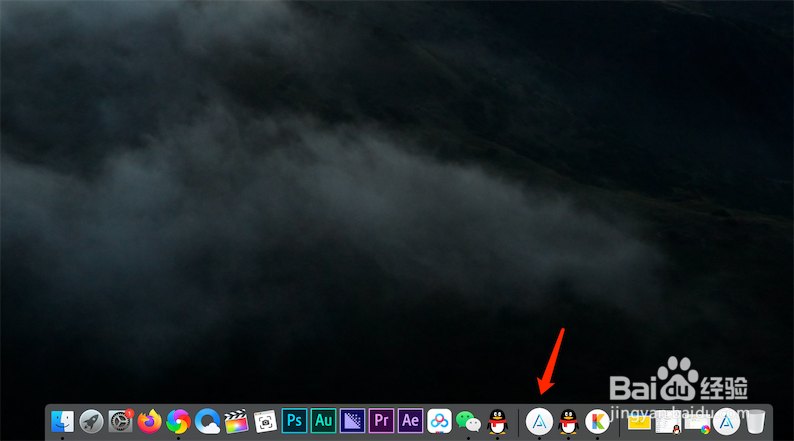Open the Screenshot camera app icon
794x441 pixels.
(x=265, y=421)
